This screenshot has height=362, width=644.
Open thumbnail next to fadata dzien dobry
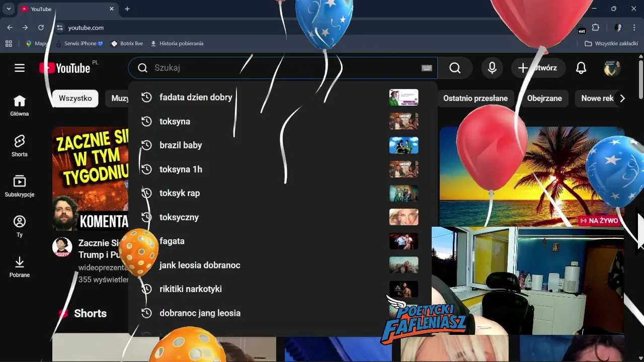(404, 97)
